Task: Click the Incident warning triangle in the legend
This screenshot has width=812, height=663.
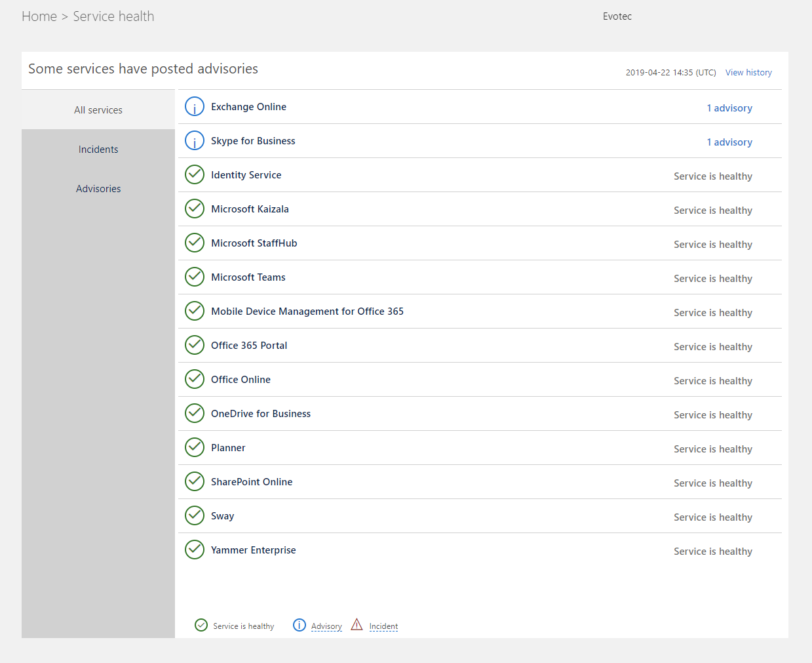Action: point(357,624)
